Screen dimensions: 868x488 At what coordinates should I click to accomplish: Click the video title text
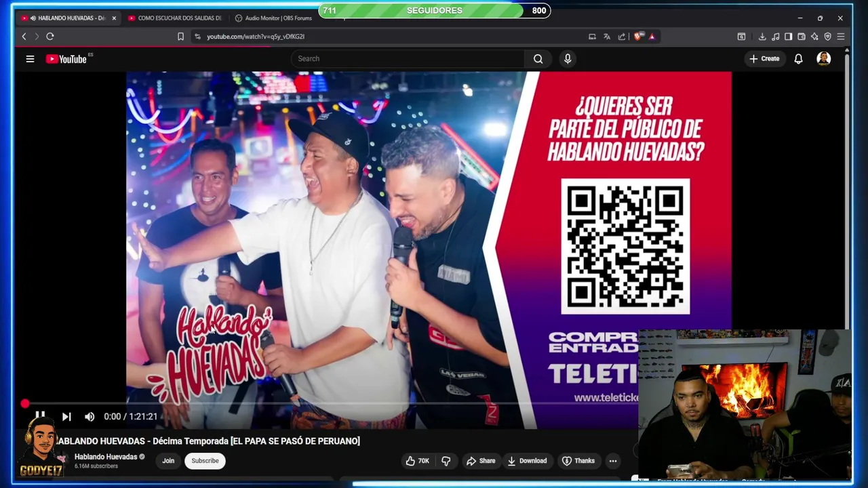coord(208,441)
